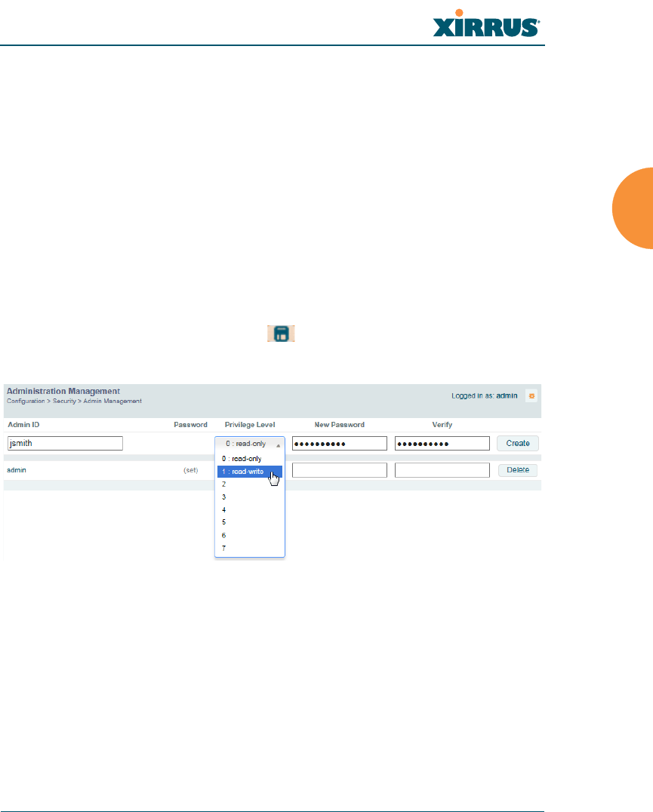The image size is (653, 812).
Task: Select privilege level 7
Action: click(x=250, y=549)
